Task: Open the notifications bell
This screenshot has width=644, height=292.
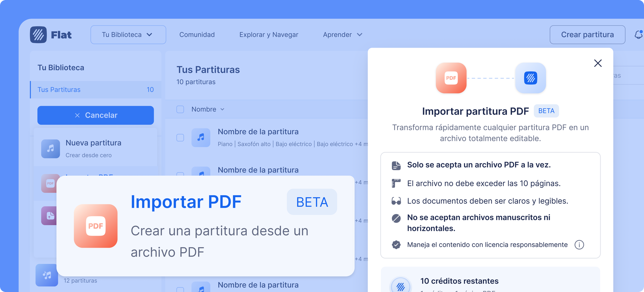Action: tap(638, 34)
